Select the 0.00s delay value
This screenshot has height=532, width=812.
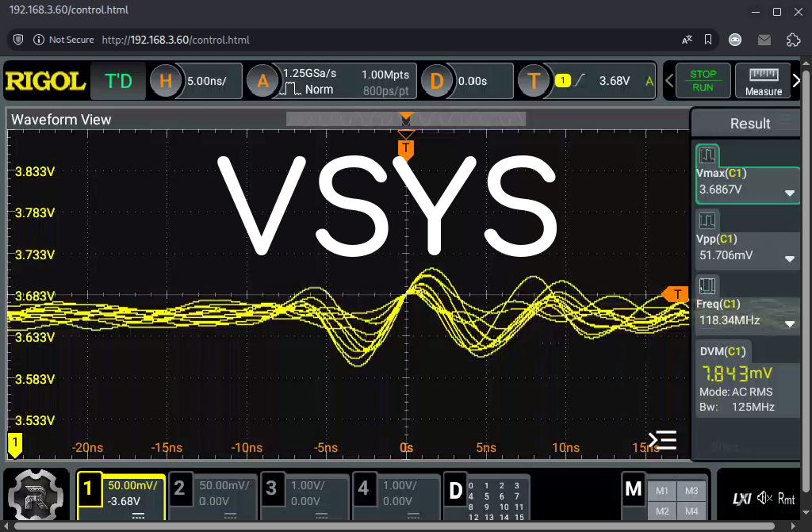[473, 82]
